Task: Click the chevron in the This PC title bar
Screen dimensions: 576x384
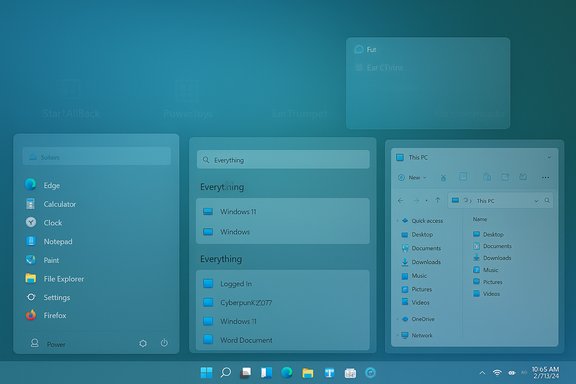Action: point(549,157)
